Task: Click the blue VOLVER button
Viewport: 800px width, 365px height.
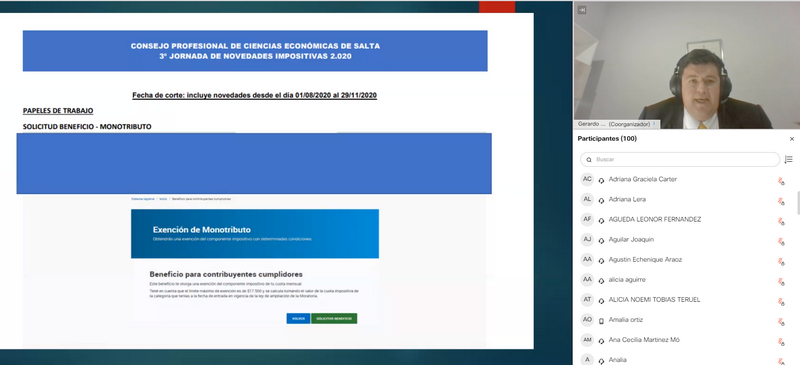Action: coord(298,319)
